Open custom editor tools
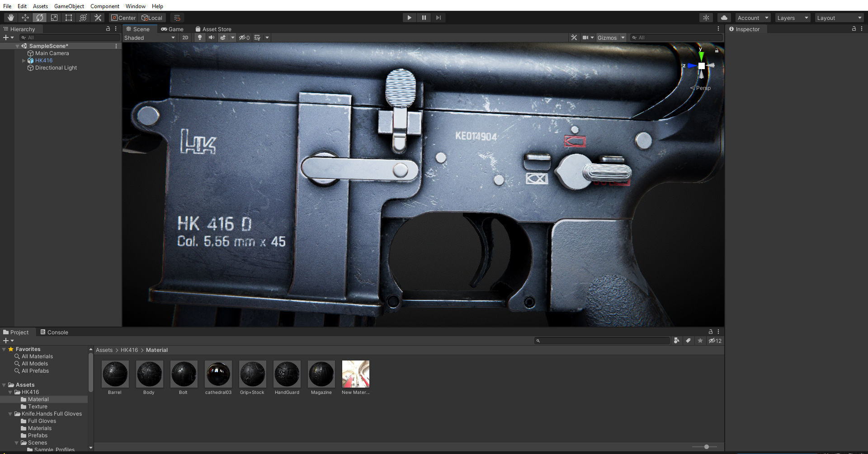The image size is (868, 454). click(x=98, y=18)
